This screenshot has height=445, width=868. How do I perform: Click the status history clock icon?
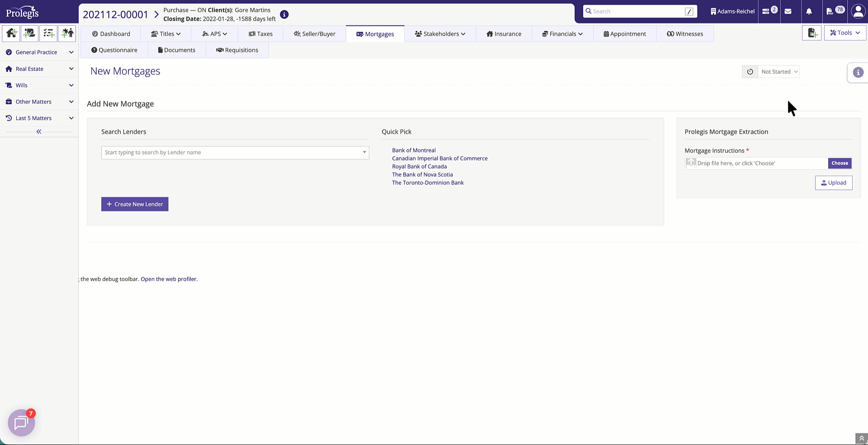[x=750, y=71]
